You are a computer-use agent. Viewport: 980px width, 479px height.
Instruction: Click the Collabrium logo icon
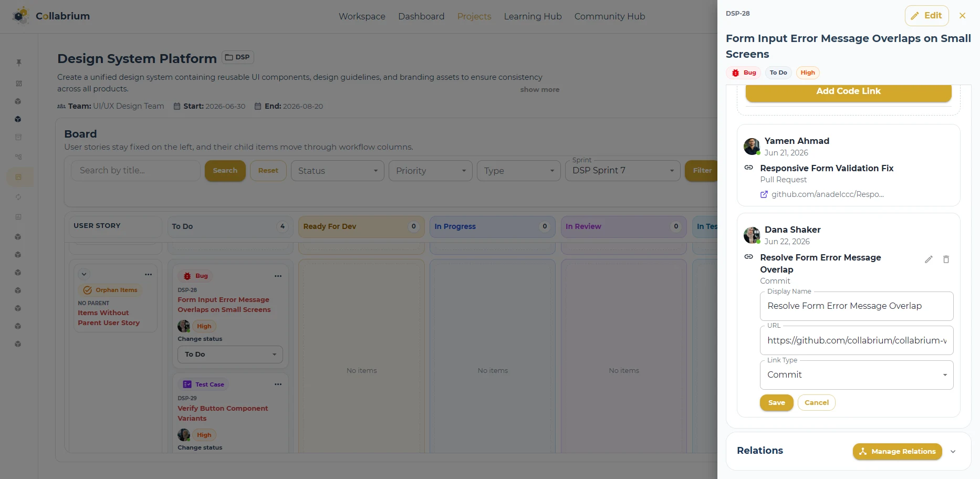(x=20, y=16)
